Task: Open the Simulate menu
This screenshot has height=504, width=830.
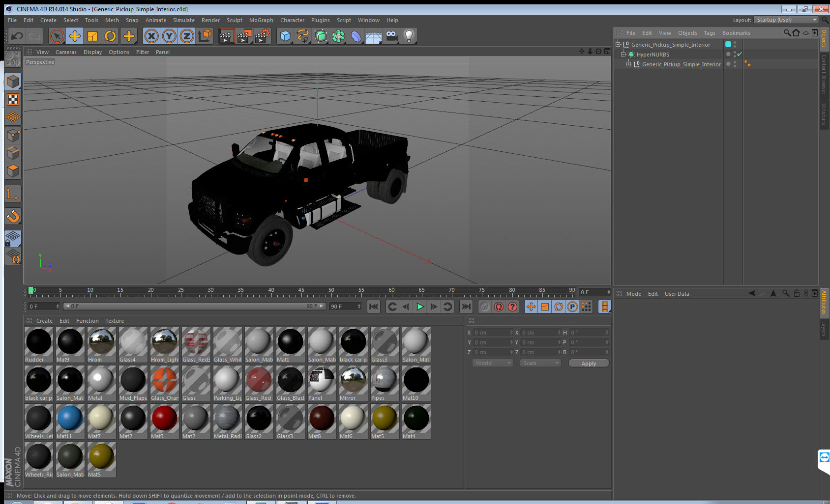Action: pos(183,20)
